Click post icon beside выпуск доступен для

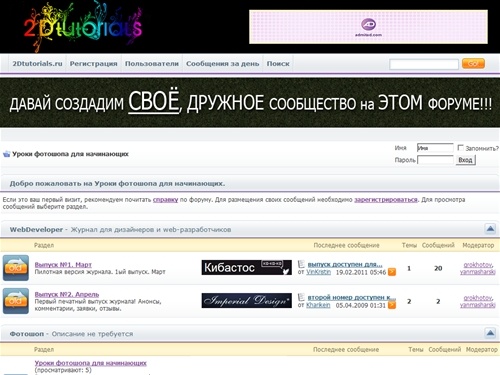(301, 264)
